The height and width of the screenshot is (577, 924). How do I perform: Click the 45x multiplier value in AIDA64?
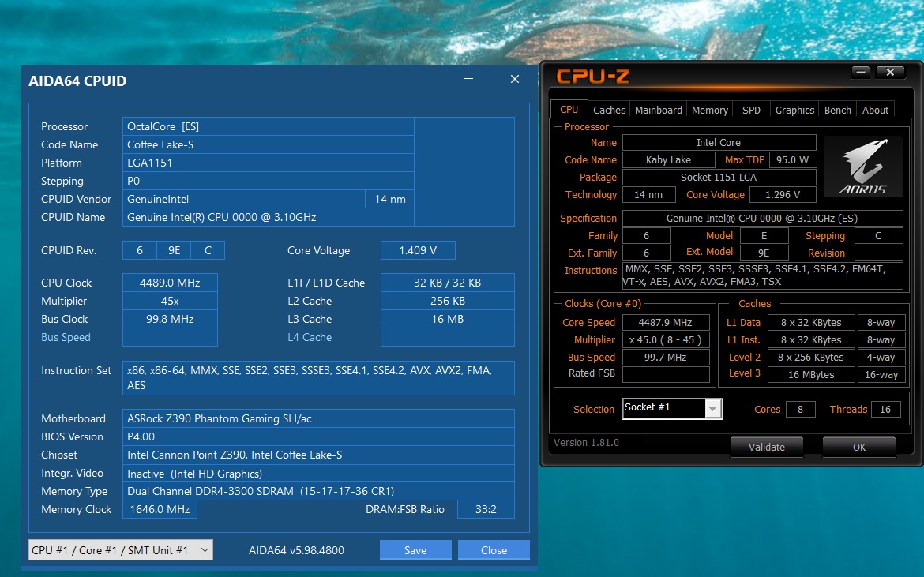(170, 301)
